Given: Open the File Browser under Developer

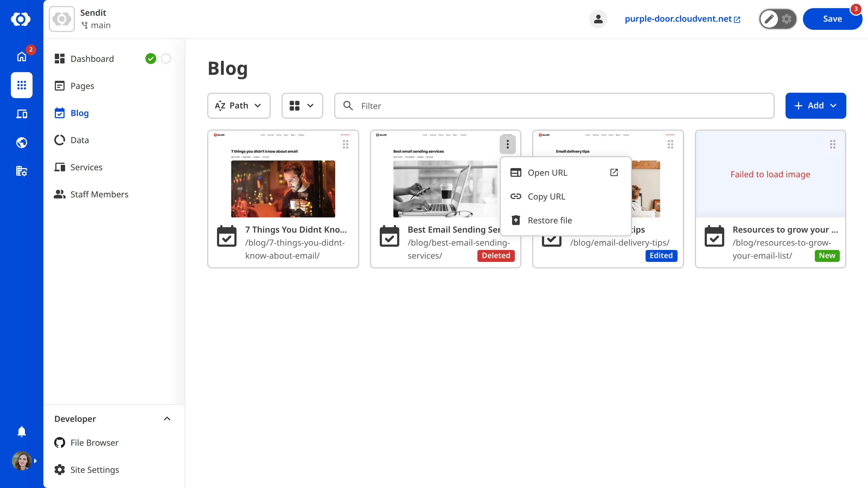Looking at the screenshot, I should click(94, 442).
